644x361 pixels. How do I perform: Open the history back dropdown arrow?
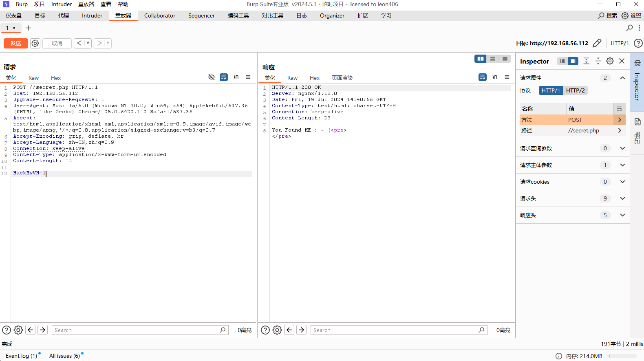coord(88,43)
